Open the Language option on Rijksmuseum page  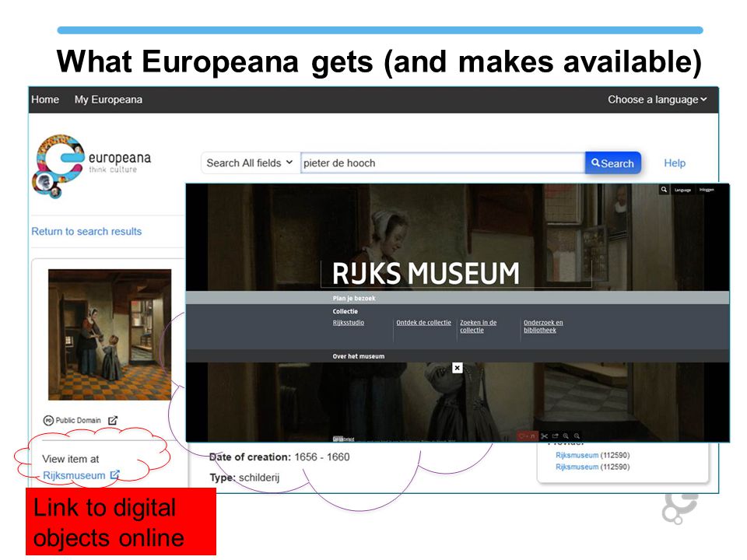tap(682, 190)
